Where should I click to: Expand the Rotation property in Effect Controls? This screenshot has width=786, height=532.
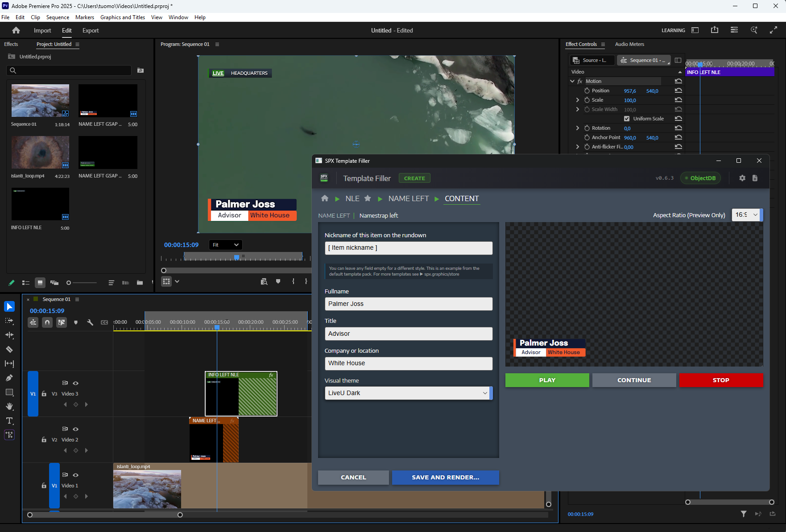coord(578,128)
